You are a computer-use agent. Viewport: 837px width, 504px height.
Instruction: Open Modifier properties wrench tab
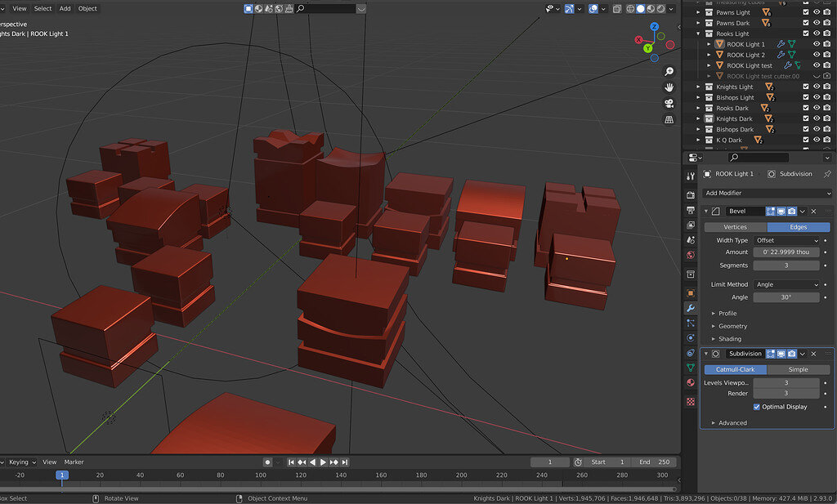[x=691, y=308]
